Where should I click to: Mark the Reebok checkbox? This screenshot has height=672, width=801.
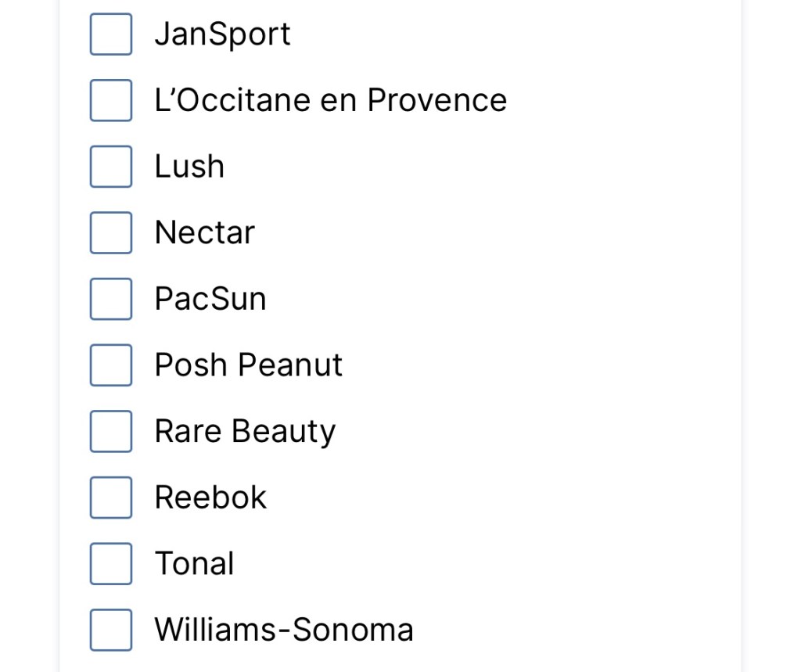pyautogui.click(x=111, y=498)
